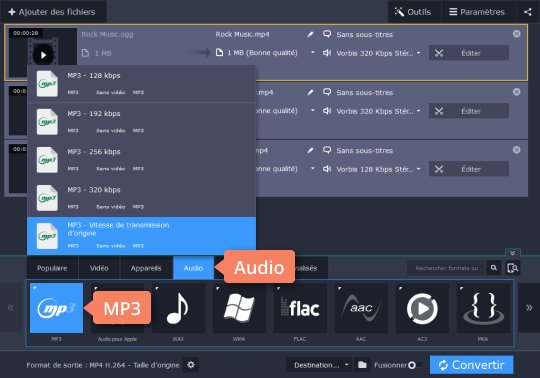Remove the Rock Music.mp4 file with close icon

(x=516, y=34)
